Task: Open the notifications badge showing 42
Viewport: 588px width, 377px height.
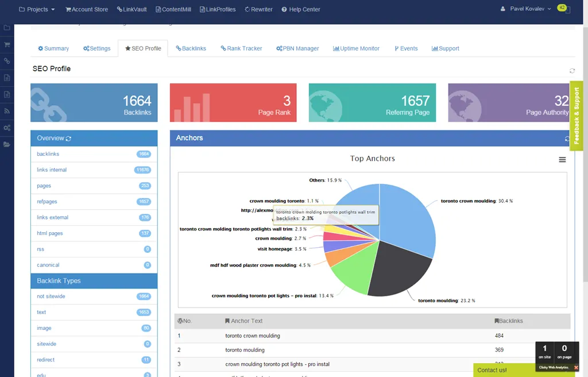Action: pyautogui.click(x=562, y=7)
